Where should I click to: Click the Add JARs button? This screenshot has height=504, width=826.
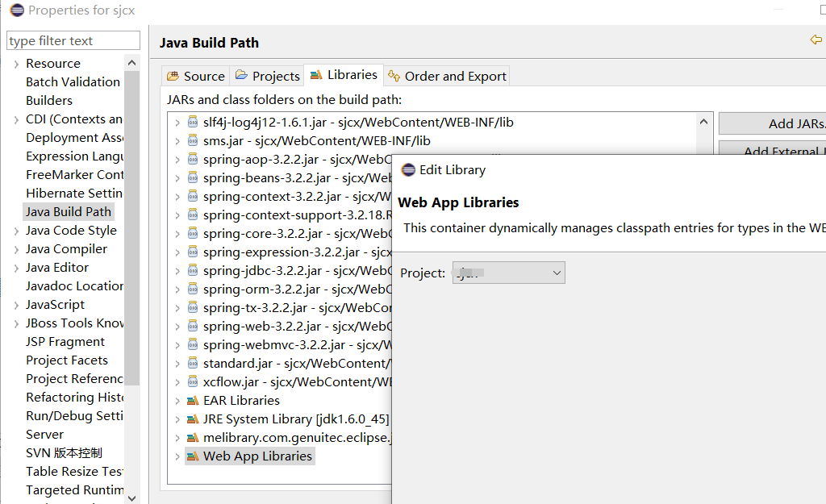pos(772,123)
